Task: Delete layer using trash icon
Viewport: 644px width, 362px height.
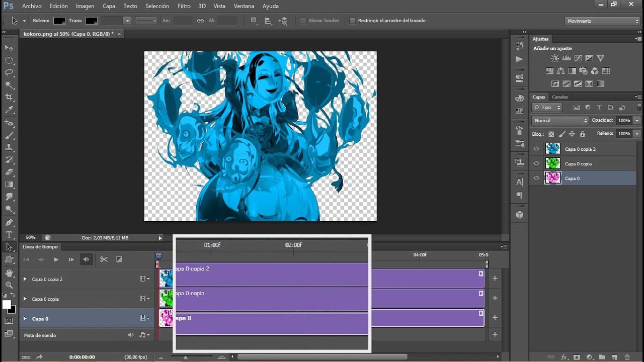Action: pos(627,357)
